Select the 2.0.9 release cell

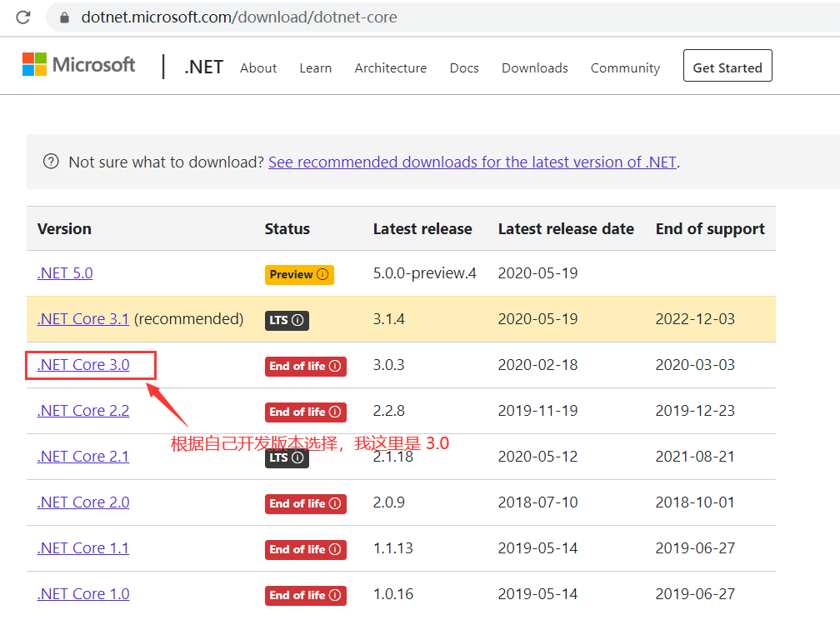click(389, 502)
